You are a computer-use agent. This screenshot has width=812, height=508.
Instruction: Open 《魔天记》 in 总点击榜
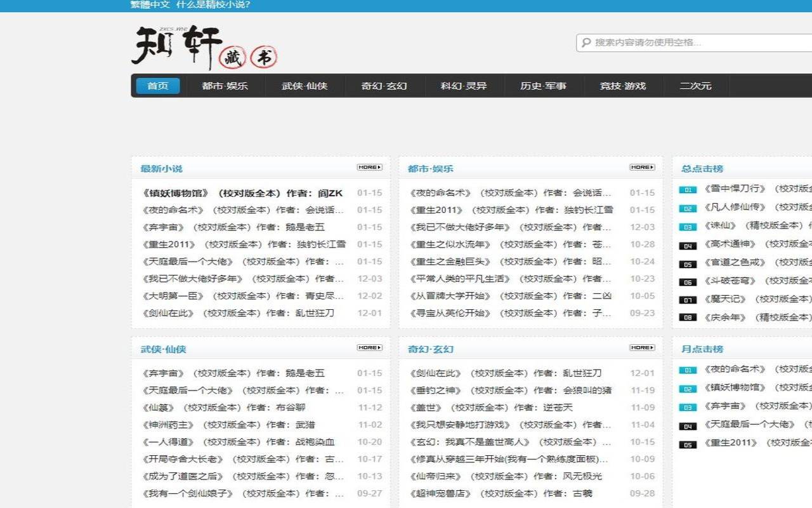tap(757, 299)
